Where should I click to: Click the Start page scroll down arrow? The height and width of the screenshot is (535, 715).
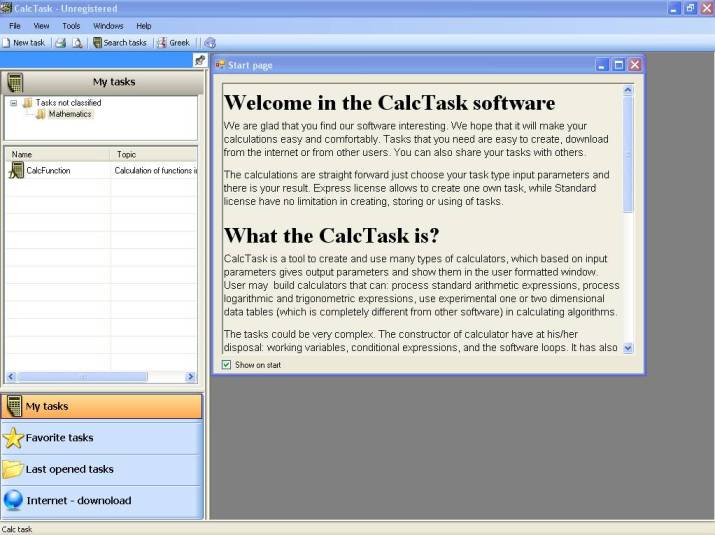coord(628,348)
